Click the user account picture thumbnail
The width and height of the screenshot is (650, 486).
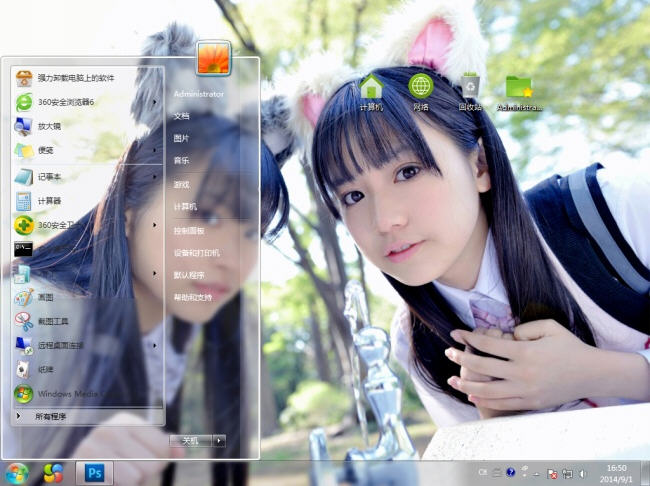point(213,58)
